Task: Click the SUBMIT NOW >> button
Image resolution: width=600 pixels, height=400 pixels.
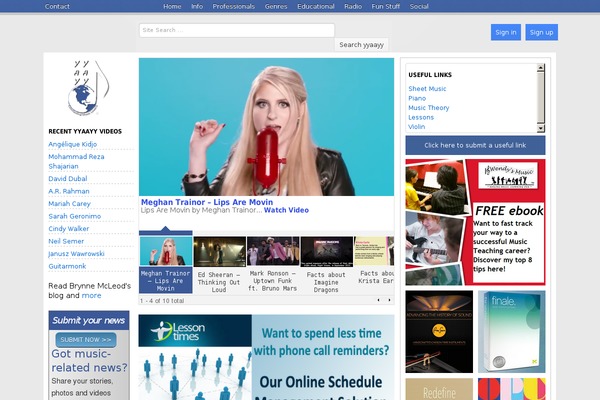Action: click(86, 340)
